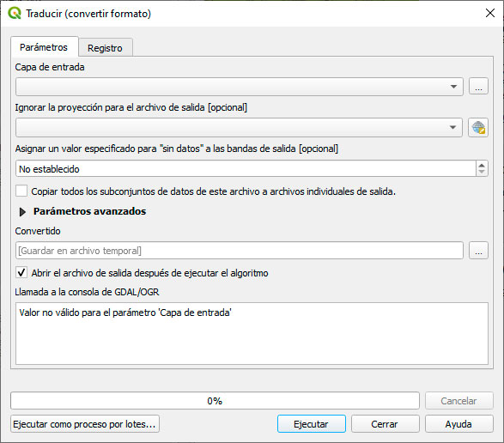Open the output projection dropdown

pos(239,127)
